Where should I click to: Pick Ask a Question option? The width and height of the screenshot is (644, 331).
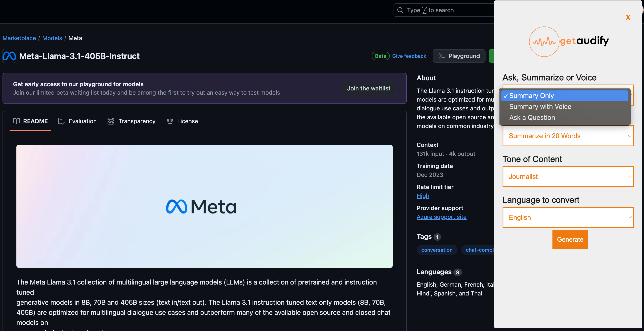coord(565,118)
